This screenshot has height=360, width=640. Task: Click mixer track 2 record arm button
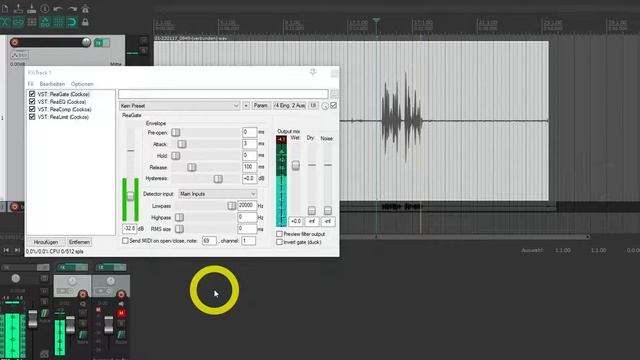click(x=121, y=294)
